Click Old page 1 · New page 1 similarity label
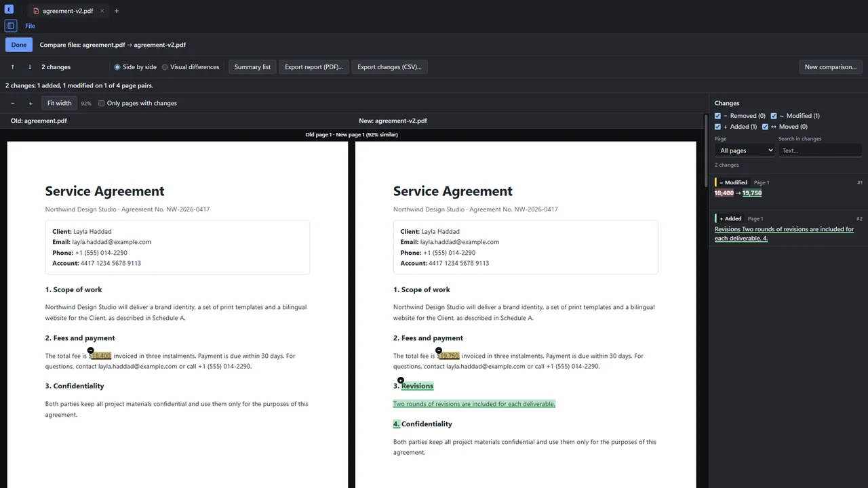 tap(351, 135)
